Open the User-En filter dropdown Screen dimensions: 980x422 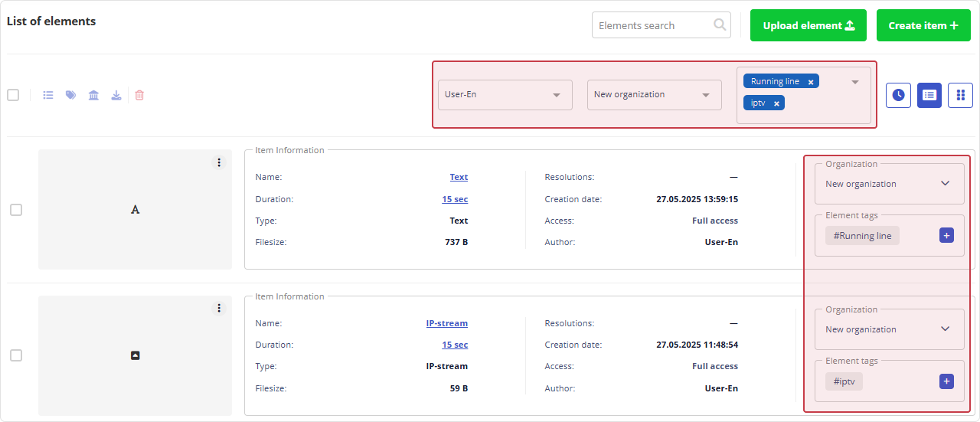point(505,95)
